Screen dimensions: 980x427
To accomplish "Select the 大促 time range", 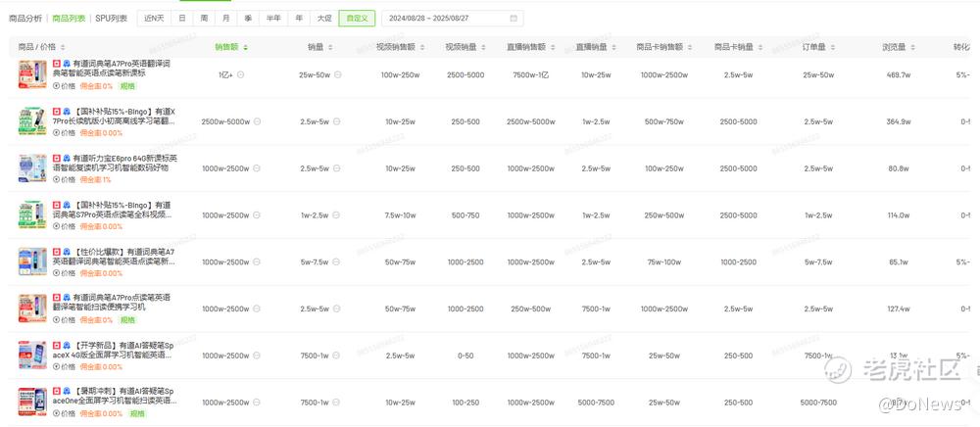I will (x=324, y=19).
